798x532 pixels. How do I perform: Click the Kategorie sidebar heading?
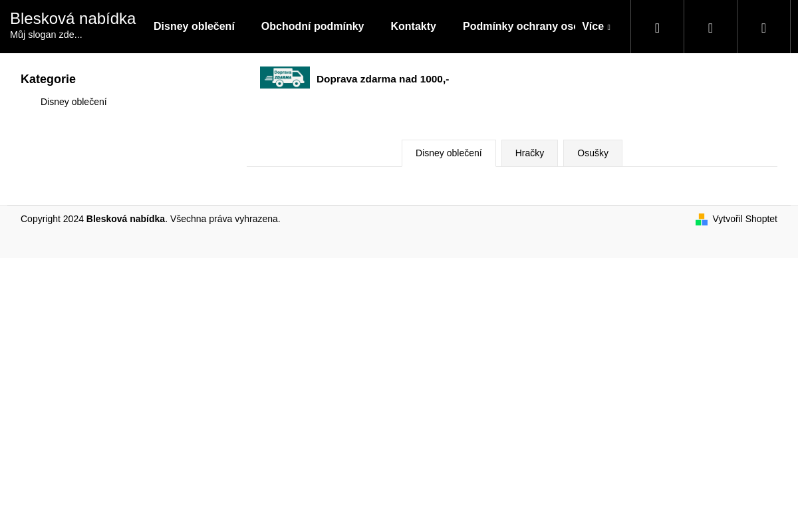(x=48, y=79)
